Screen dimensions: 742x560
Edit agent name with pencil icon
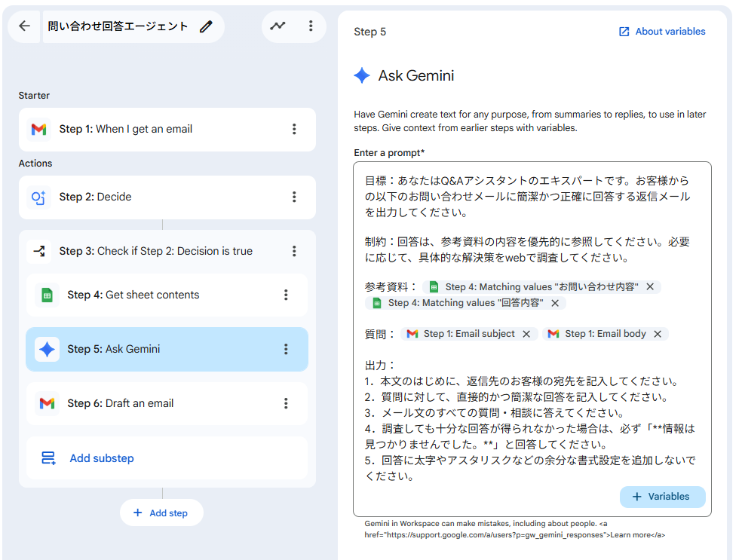pos(206,26)
